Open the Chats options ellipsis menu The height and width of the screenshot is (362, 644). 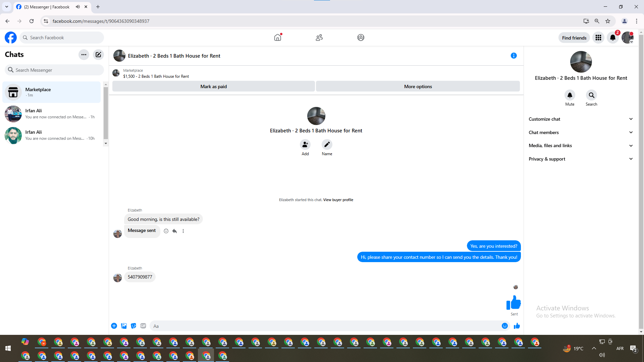(x=84, y=55)
